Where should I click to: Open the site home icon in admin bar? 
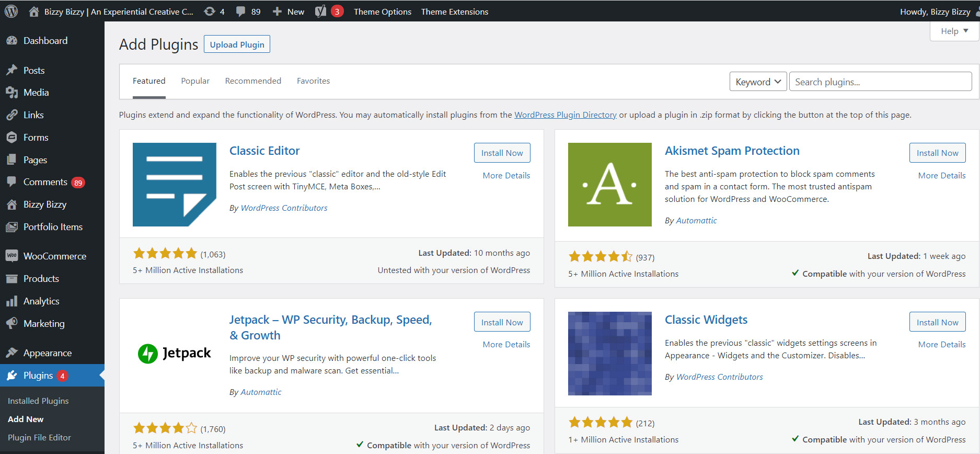pyautogui.click(x=33, y=11)
